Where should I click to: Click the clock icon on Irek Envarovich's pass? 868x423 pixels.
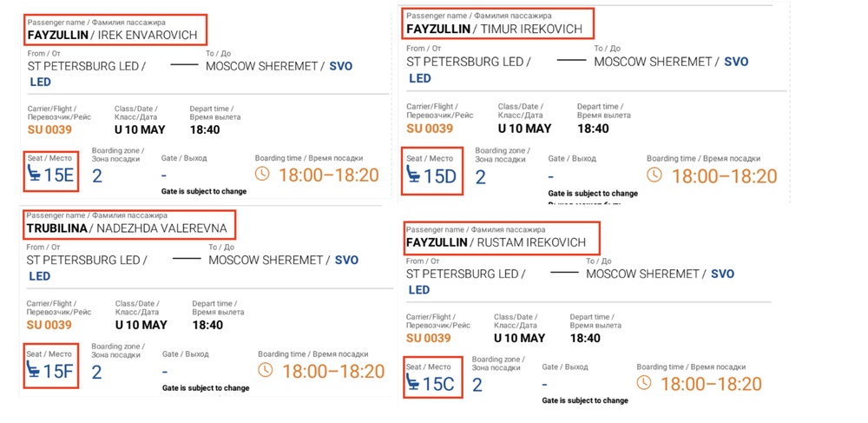coord(263,175)
